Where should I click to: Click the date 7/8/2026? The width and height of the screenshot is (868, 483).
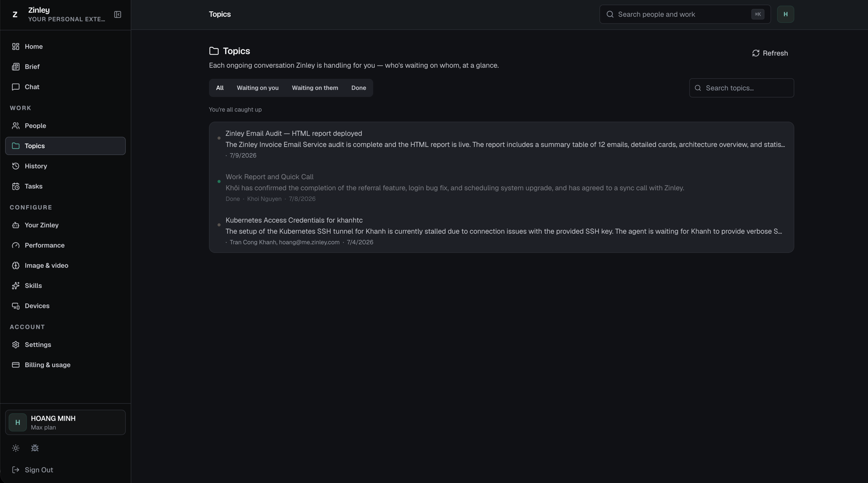pyautogui.click(x=302, y=199)
